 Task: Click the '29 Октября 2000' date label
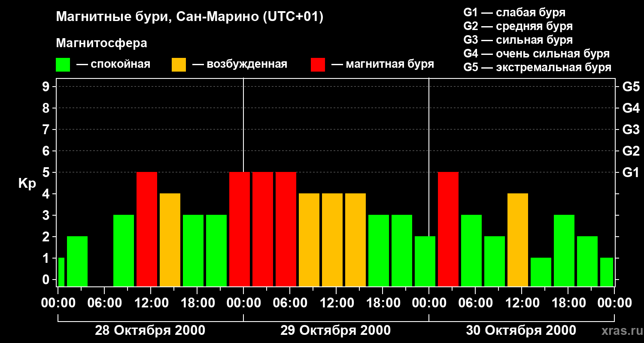click(335, 331)
